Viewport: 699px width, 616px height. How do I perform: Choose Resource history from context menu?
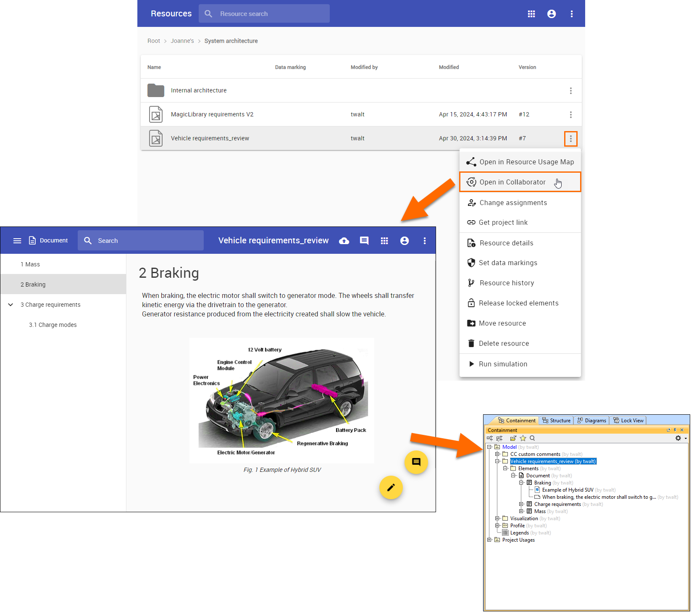[x=507, y=283]
